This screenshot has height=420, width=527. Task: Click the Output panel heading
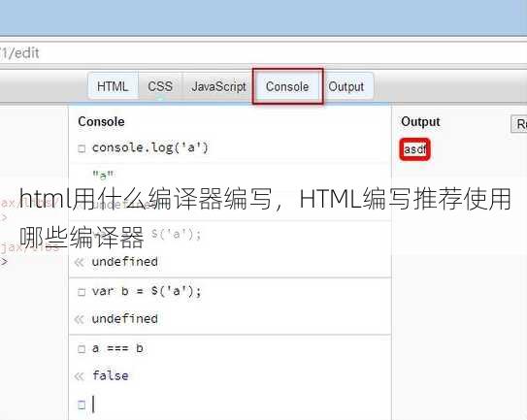[x=420, y=121]
